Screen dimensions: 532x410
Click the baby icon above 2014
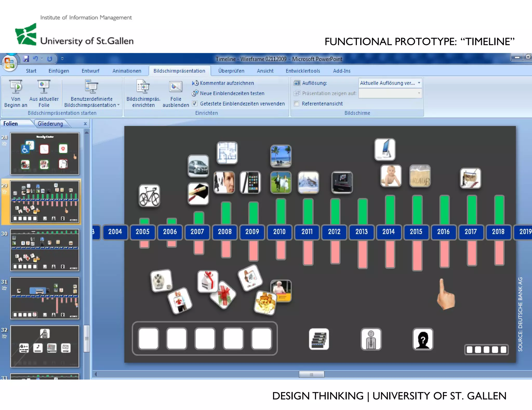(x=391, y=176)
